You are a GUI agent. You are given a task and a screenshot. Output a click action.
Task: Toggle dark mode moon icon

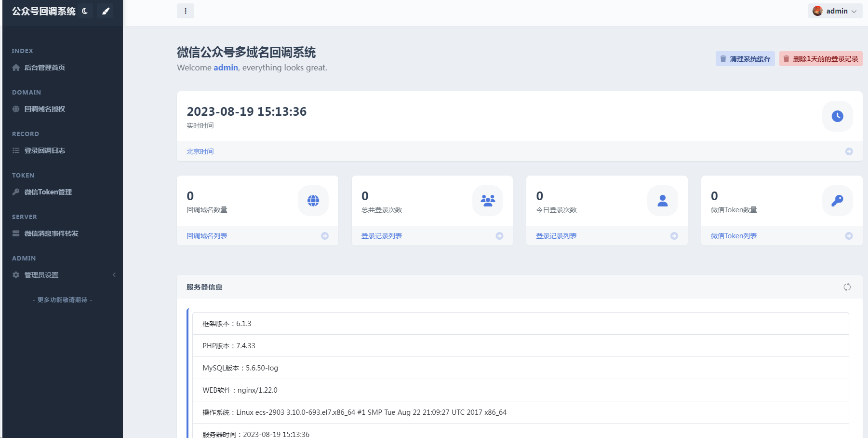85,11
